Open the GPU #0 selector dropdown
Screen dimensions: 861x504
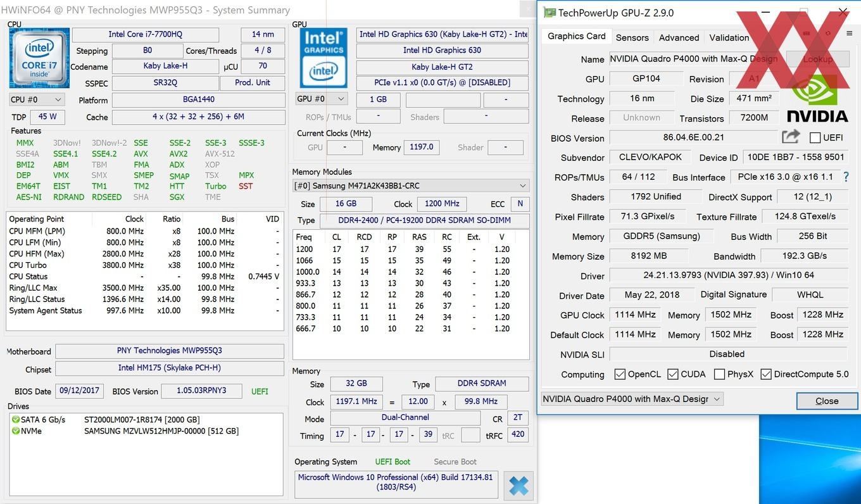tap(322, 99)
